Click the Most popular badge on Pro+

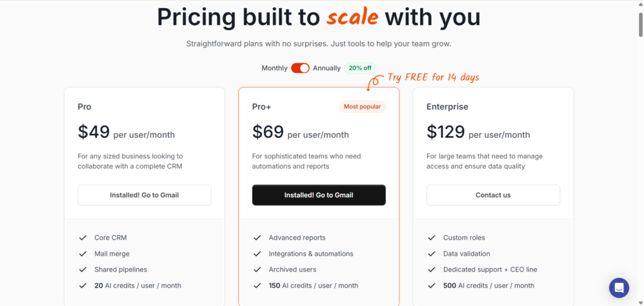pyautogui.click(x=362, y=107)
